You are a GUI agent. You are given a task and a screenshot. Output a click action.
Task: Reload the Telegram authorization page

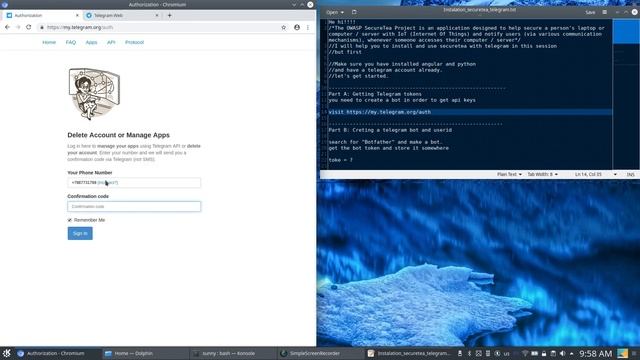(29, 27)
